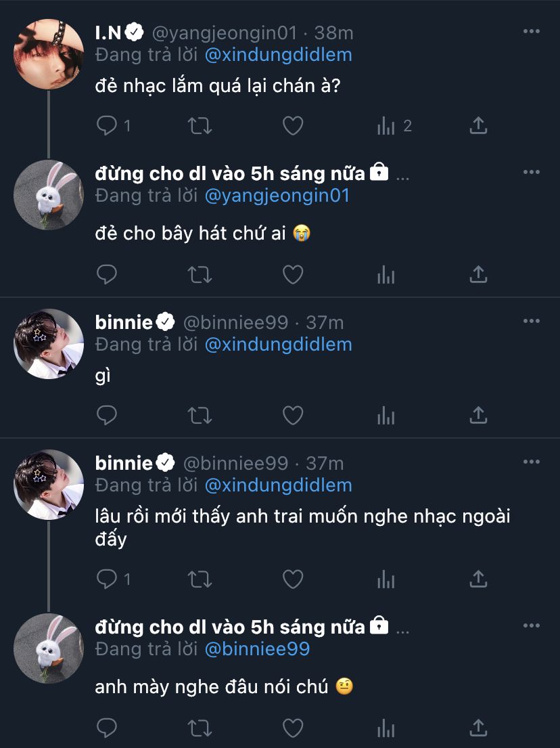Open I.N's profile picture
The height and width of the screenshot is (748, 560).
tap(49, 54)
